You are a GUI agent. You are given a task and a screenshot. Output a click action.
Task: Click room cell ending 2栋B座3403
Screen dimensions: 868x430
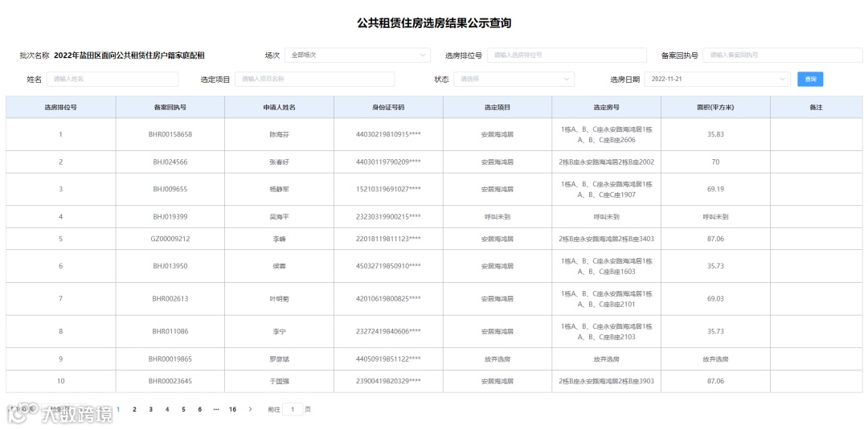click(x=606, y=239)
